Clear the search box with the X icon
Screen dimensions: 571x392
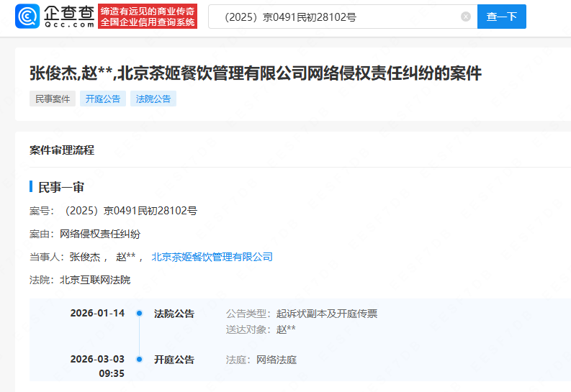(x=466, y=17)
